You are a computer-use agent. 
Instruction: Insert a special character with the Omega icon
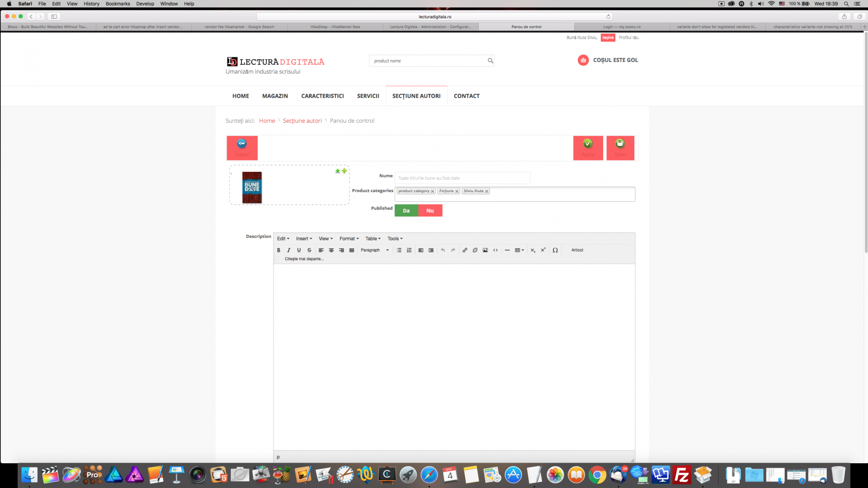pos(555,250)
